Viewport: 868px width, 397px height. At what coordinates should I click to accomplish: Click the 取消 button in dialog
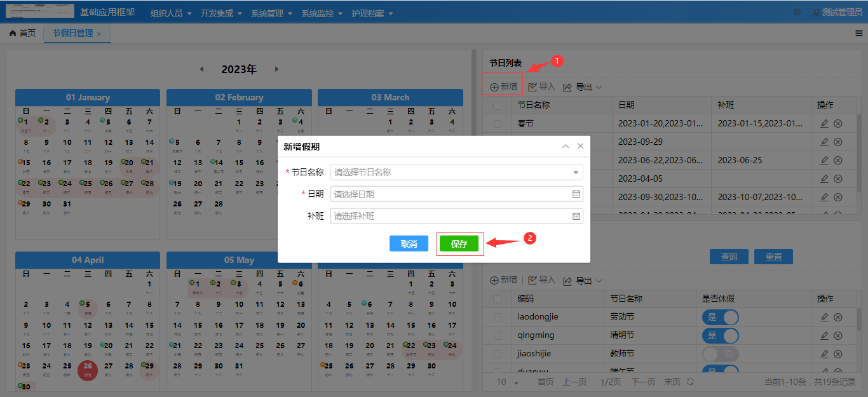(x=409, y=244)
